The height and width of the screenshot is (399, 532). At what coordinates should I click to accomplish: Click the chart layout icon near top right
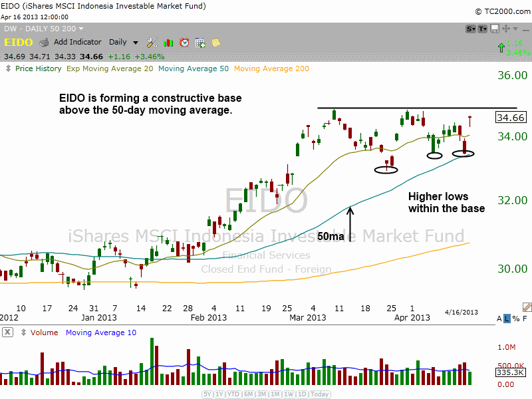click(x=494, y=29)
